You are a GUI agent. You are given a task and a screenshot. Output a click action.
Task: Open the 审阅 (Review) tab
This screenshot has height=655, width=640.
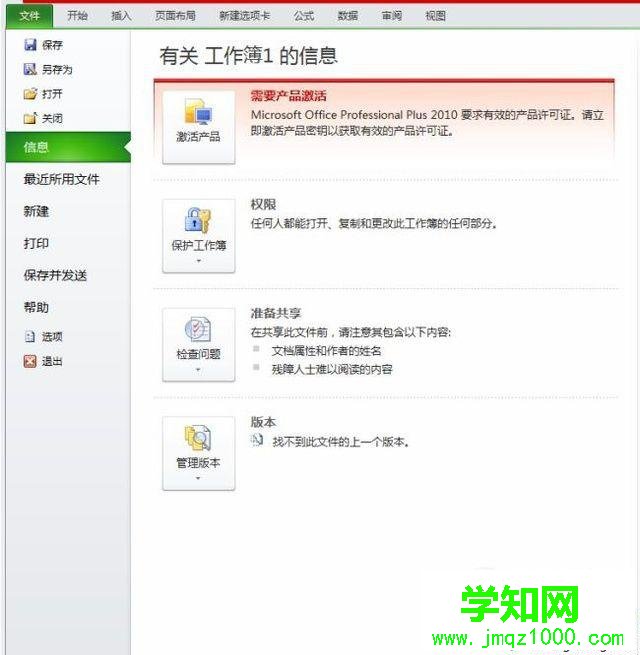[392, 16]
